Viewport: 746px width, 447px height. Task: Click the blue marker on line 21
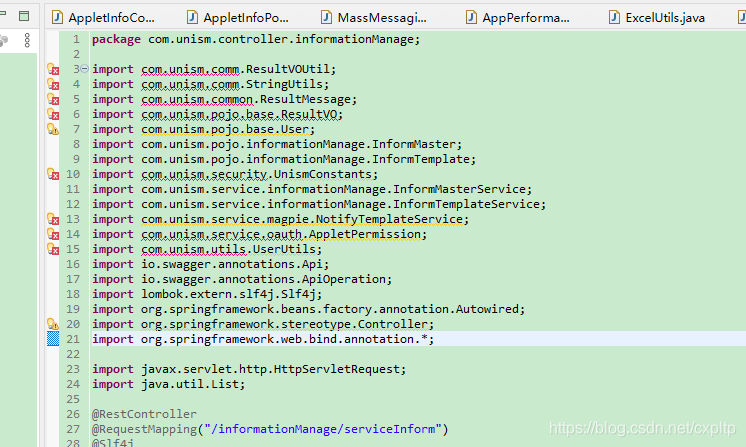coord(53,339)
